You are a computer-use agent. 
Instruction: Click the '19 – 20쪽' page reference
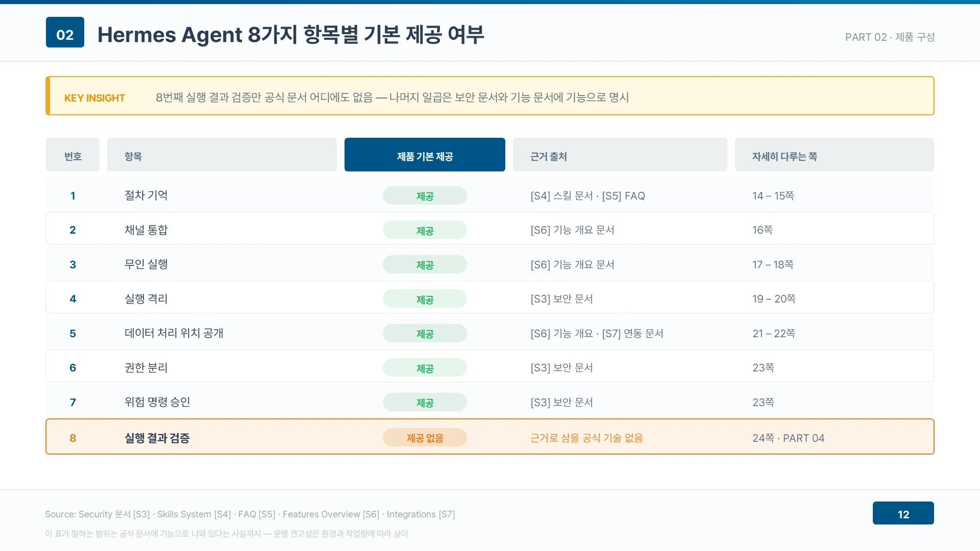774,299
